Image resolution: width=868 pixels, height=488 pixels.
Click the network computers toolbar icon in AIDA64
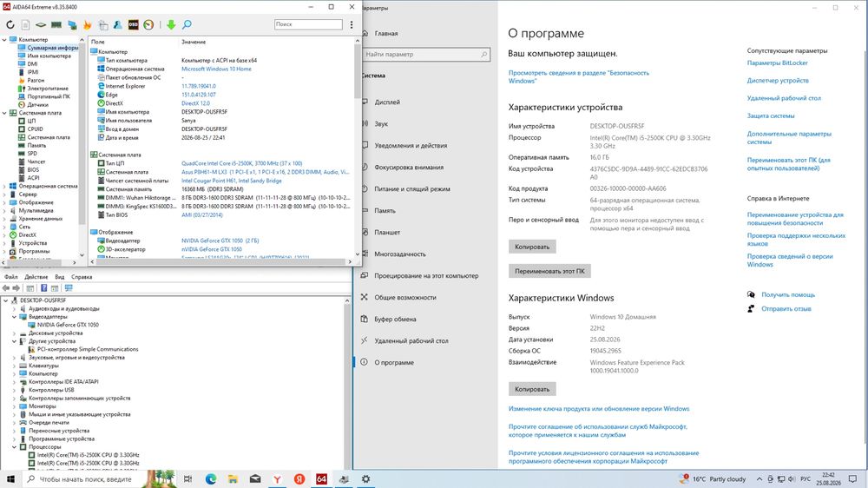tap(72, 24)
